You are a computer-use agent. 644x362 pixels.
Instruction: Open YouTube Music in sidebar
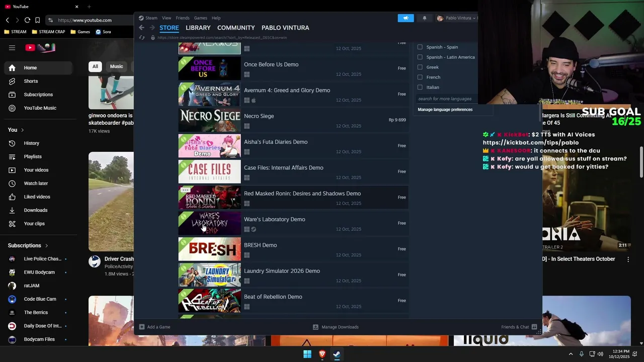38,108
